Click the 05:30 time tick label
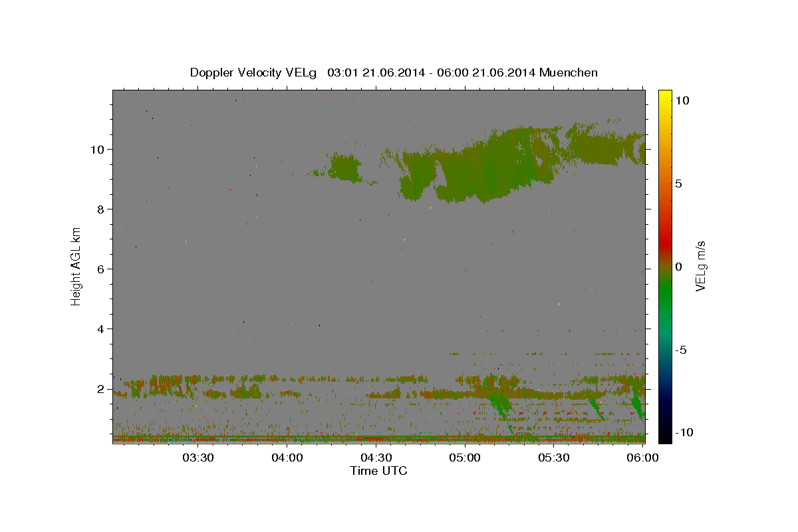The height and width of the screenshot is (532, 798). (554, 458)
